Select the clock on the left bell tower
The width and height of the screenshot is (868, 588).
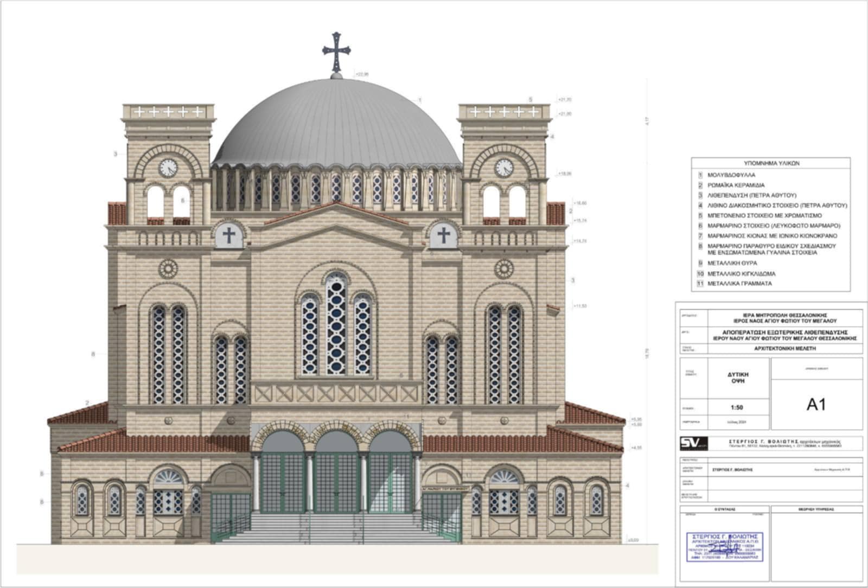(168, 168)
